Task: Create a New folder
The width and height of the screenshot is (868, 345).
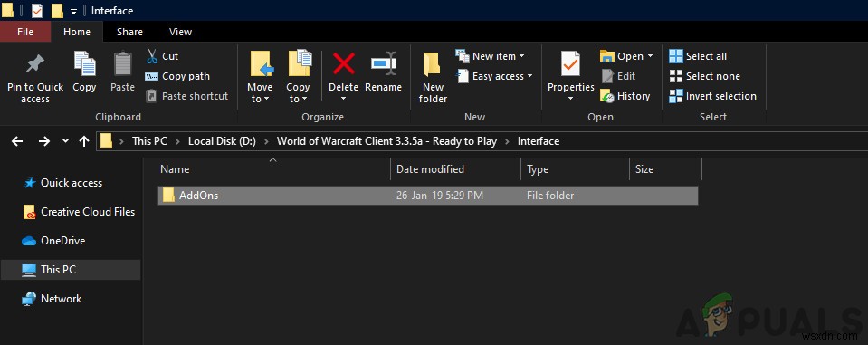Action: [433, 78]
